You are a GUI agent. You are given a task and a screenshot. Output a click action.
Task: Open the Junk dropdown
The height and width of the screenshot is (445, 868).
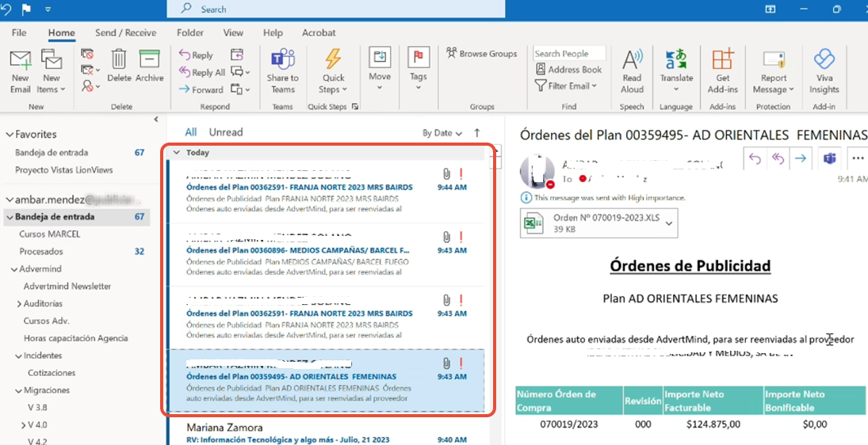coord(90,86)
